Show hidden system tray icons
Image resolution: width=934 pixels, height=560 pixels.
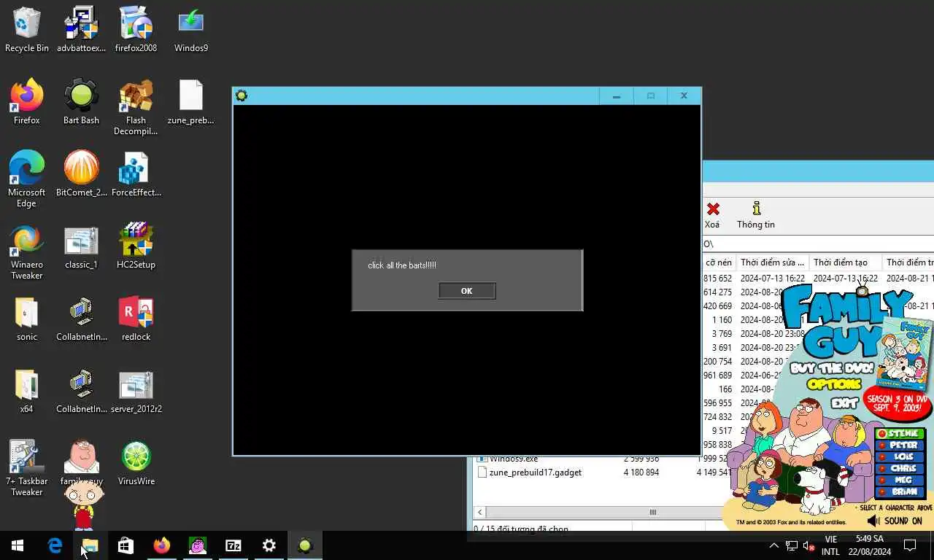coord(773,545)
